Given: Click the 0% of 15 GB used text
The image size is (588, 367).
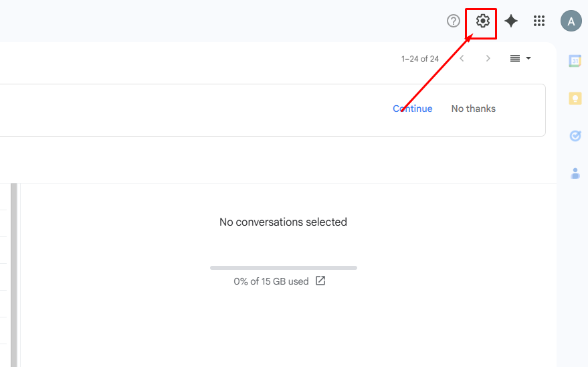Looking at the screenshot, I should point(271,282).
